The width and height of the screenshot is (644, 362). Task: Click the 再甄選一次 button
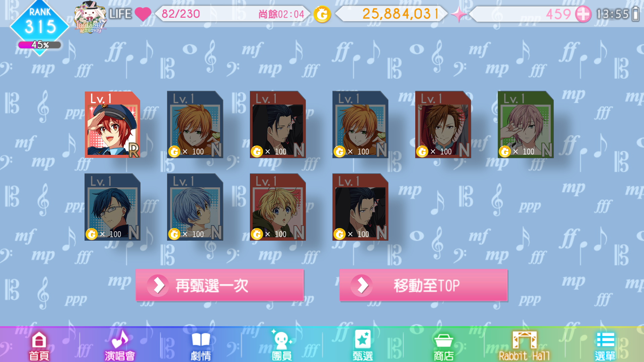tap(220, 285)
